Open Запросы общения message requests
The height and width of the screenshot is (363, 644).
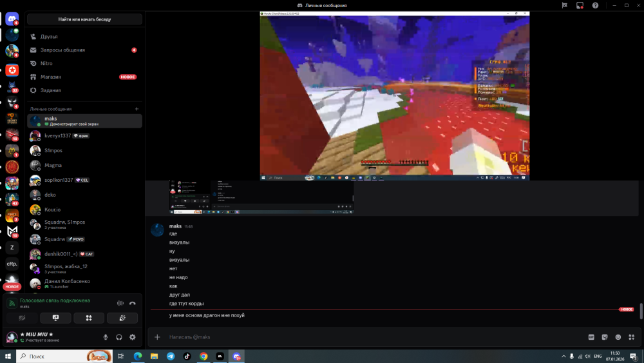[x=84, y=50]
